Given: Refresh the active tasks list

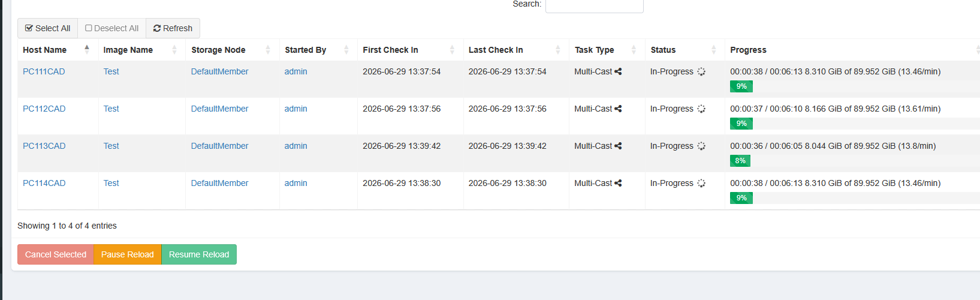Looking at the screenshot, I should click(173, 28).
